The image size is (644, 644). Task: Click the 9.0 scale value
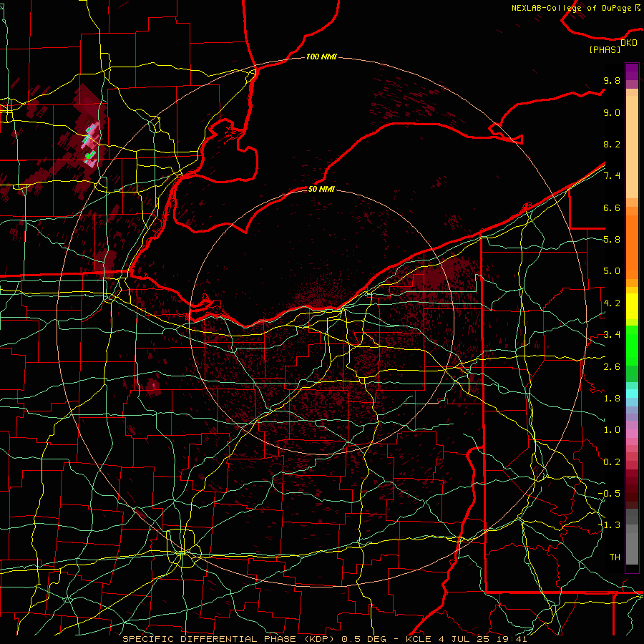point(612,112)
